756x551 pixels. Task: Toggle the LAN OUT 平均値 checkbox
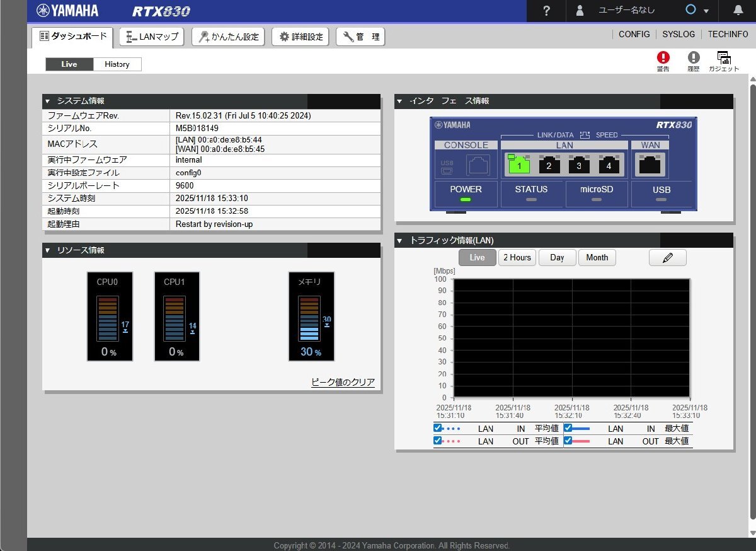point(438,441)
